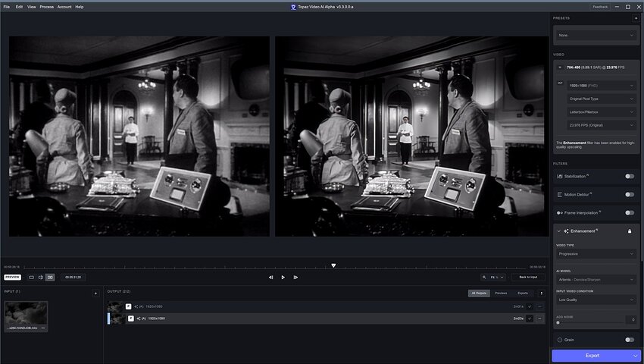Click the Frame Interpolation filter icon
This screenshot has height=364, width=644.
point(559,212)
